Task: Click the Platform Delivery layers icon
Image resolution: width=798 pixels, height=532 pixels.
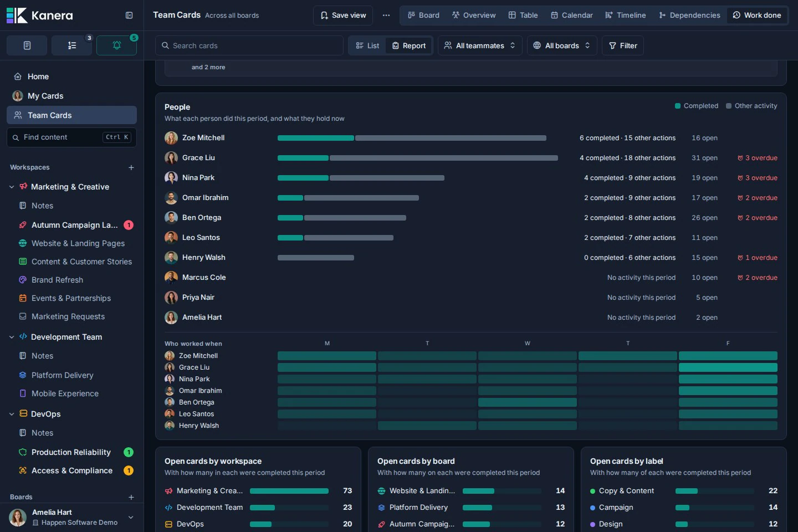Action: [x=23, y=375]
